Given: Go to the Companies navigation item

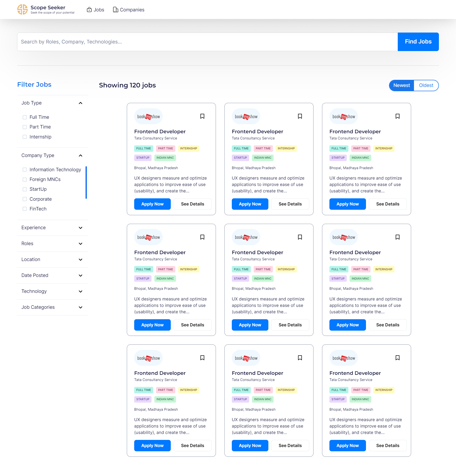Looking at the screenshot, I should [129, 10].
